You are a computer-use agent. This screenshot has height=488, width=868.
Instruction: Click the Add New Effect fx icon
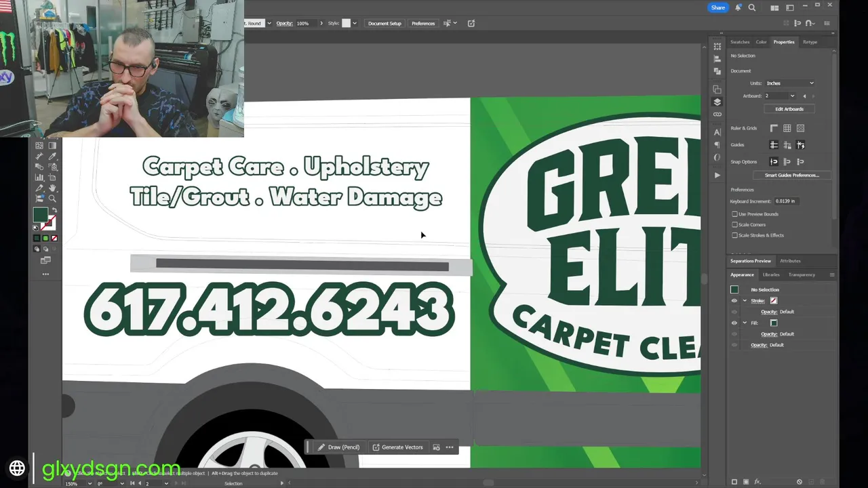coord(757,482)
